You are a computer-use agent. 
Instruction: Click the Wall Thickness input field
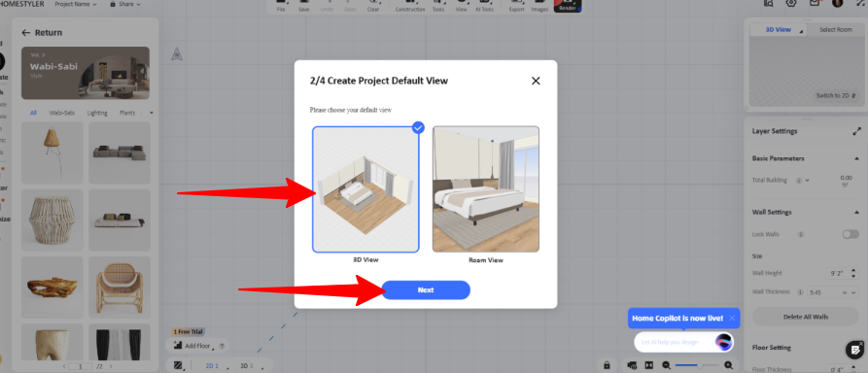824,292
